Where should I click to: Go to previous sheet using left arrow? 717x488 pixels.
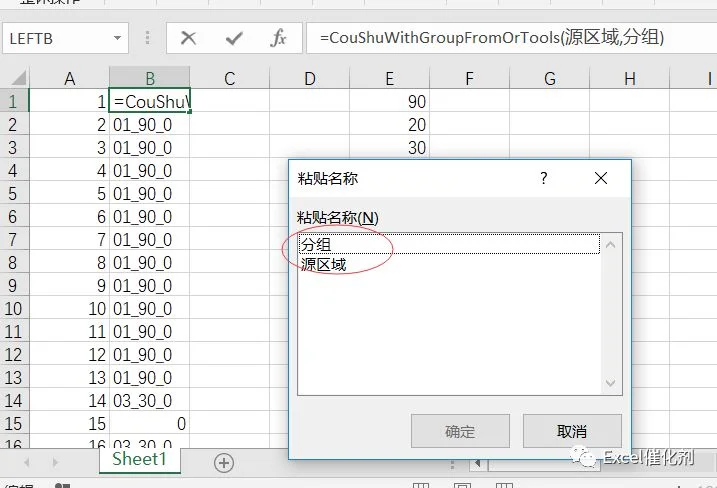point(27,463)
